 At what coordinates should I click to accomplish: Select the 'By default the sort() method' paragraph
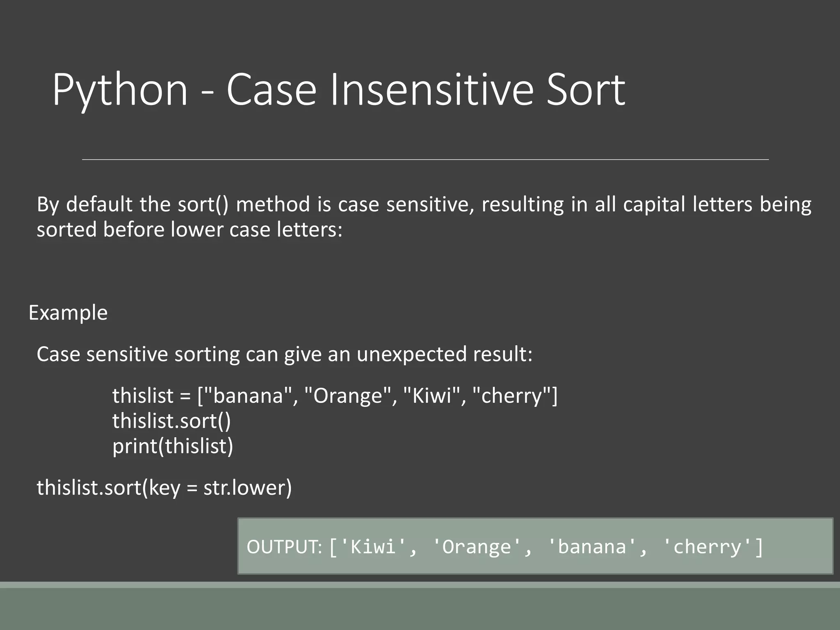(424, 217)
